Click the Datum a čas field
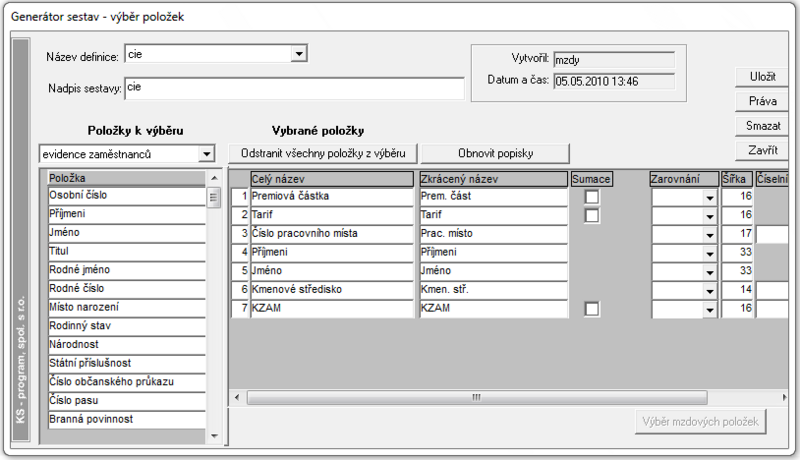Viewport: 800px width, 460px height. pos(614,82)
